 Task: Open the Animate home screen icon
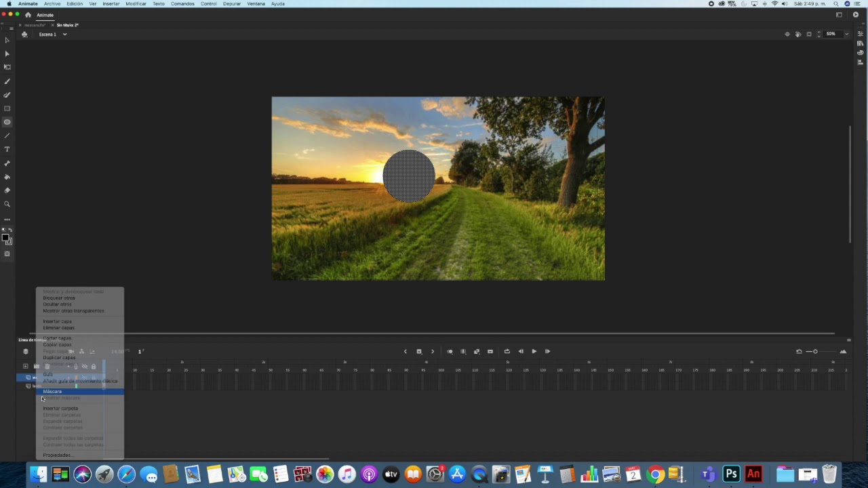pyautogui.click(x=28, y=15)
